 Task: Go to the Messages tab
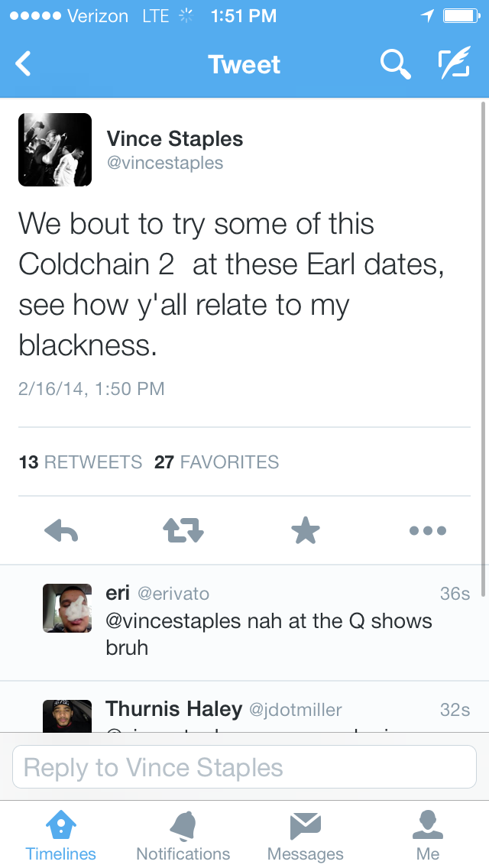click(x=306, y=835)
